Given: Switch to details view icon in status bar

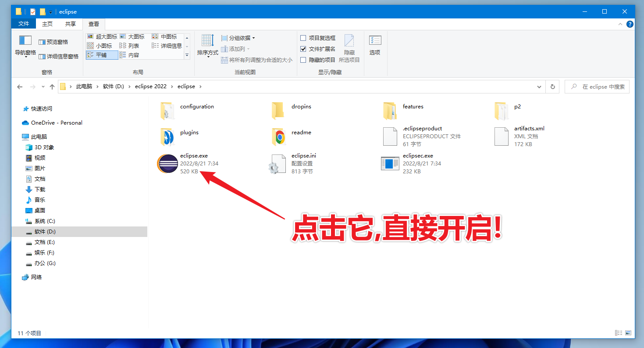Looking at the screenshot, I should coord(619,333).
